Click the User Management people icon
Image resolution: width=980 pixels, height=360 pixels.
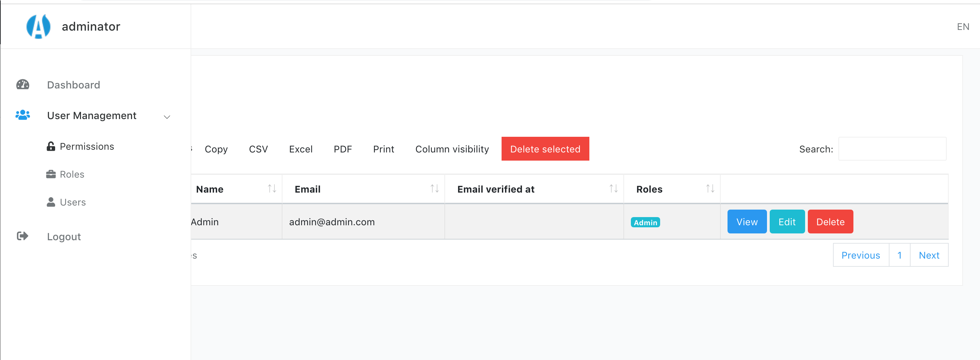pyautogui.click(x=23, y=115)
